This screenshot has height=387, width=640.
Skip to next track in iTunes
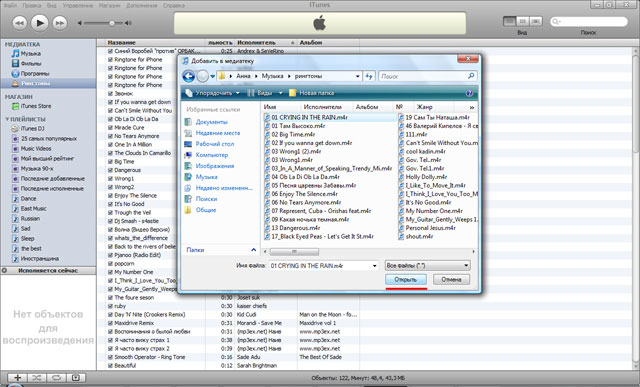60,23
